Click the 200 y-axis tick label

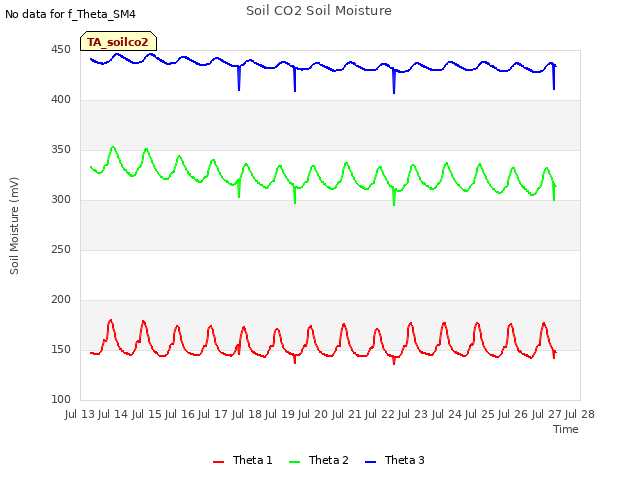coord(61,300)
